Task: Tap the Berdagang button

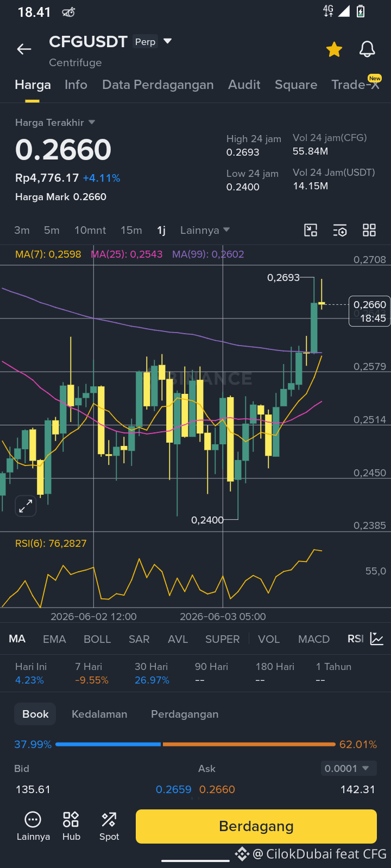Action: (256, 826)
